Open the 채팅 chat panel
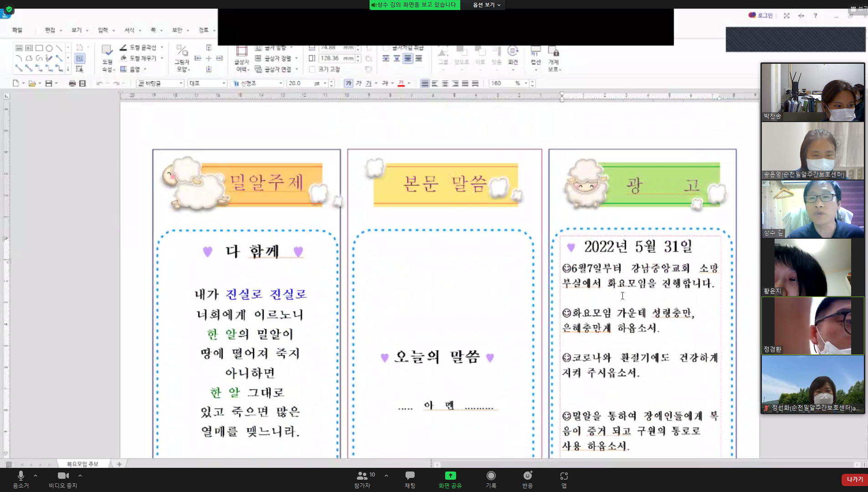This screenshot has height=492, width=868. pyautogui.click(x=410, y=480)
